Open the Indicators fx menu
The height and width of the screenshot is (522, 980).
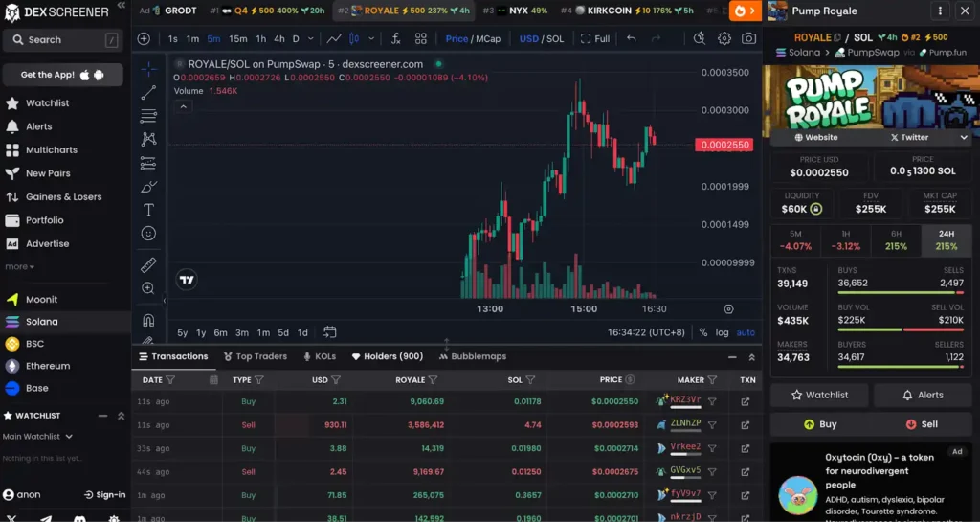click(395, 38)
